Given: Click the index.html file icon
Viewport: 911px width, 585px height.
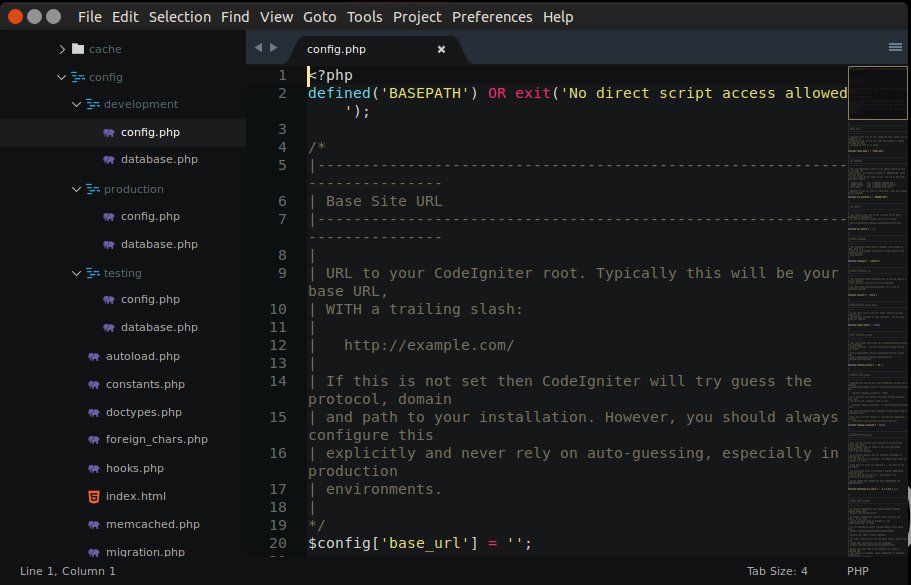Looking at the screenshot, I should click(x=94, y=496).
